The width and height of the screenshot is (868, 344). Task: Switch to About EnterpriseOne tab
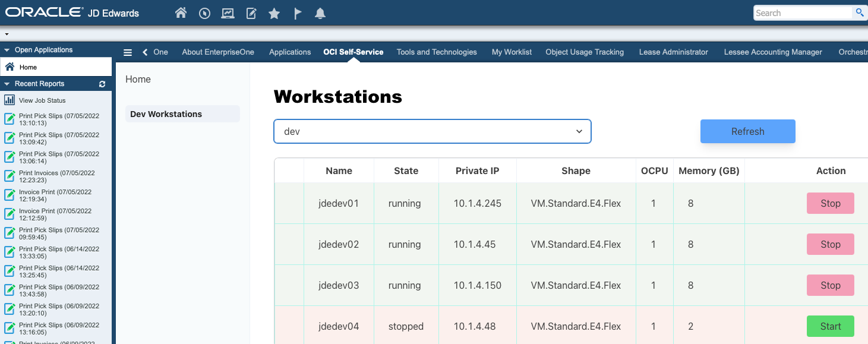click(218, 52)
